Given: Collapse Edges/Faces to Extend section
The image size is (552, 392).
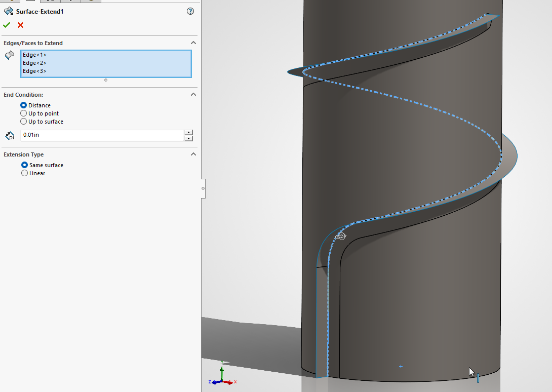Looking at the screenshot, I should coord(193,43).
